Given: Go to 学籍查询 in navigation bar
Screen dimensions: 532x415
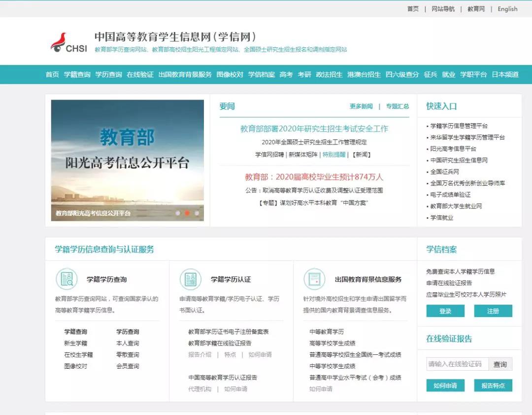Looking at the screenshot, I should (x=77, y=74).
